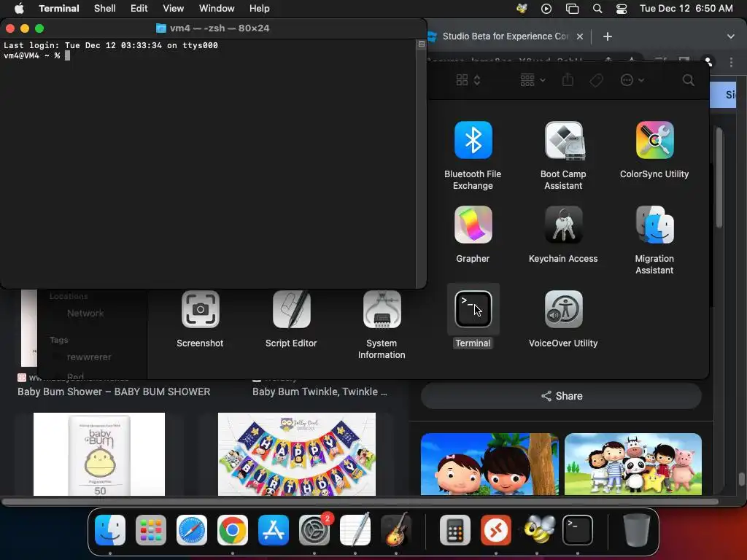Open Chrome three-dot menu
The width and height of the screenshot is (747, 560).
pyautogui.click(x=731, y=63)
